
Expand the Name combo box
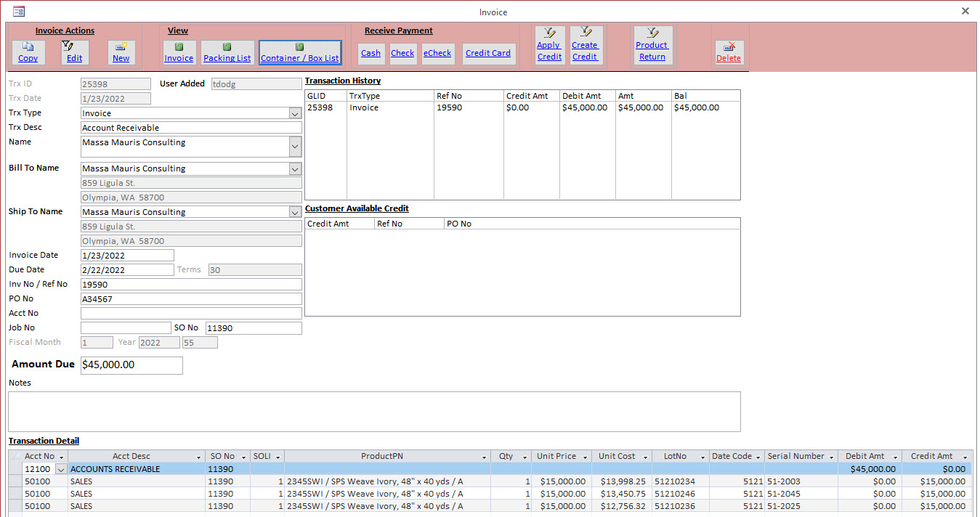pyautogui.click(x=294, y=147)
